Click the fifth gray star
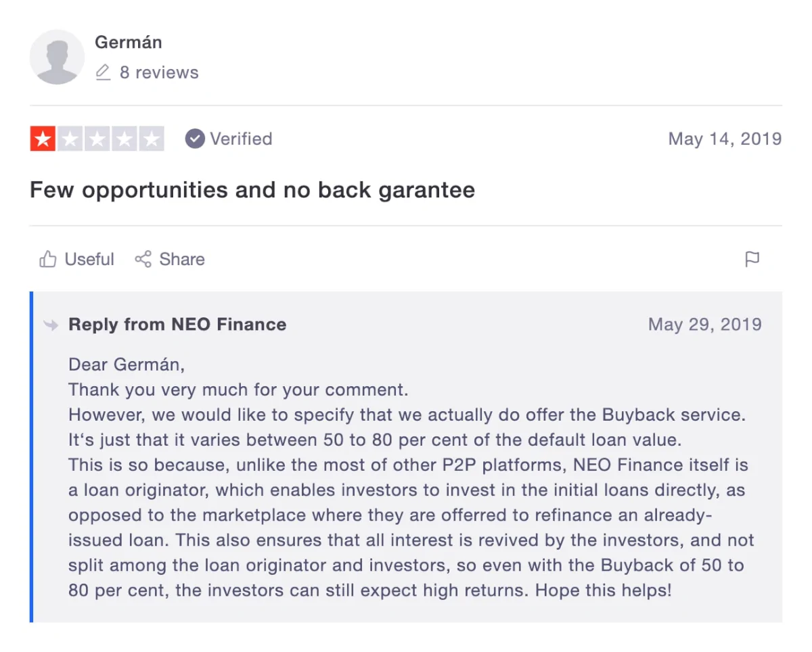Screen dimensions: 812x652 coord(151,139)
